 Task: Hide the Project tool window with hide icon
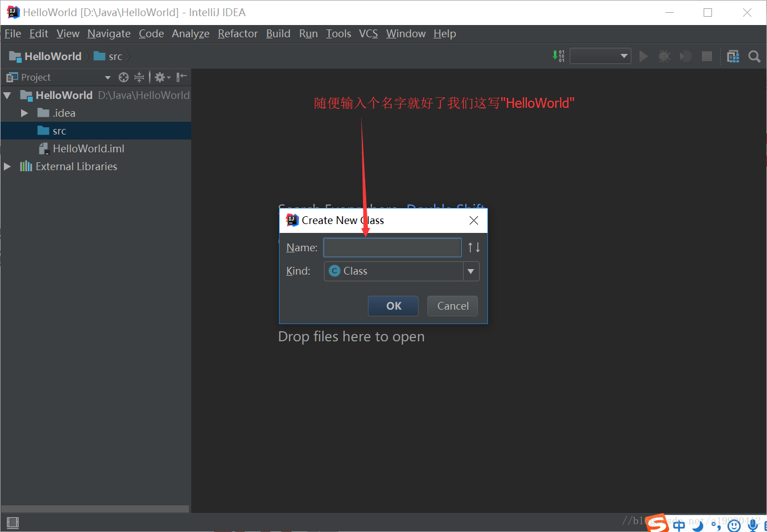click(182, 77)
